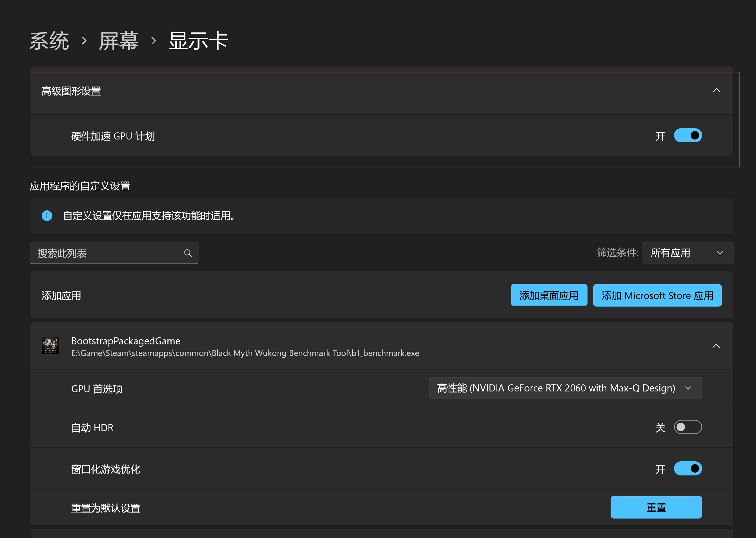Navigate back to 系统 via breadcrumb
This screenshot has width=756, height=538.
pyautogui.click(x=49, y=40)
